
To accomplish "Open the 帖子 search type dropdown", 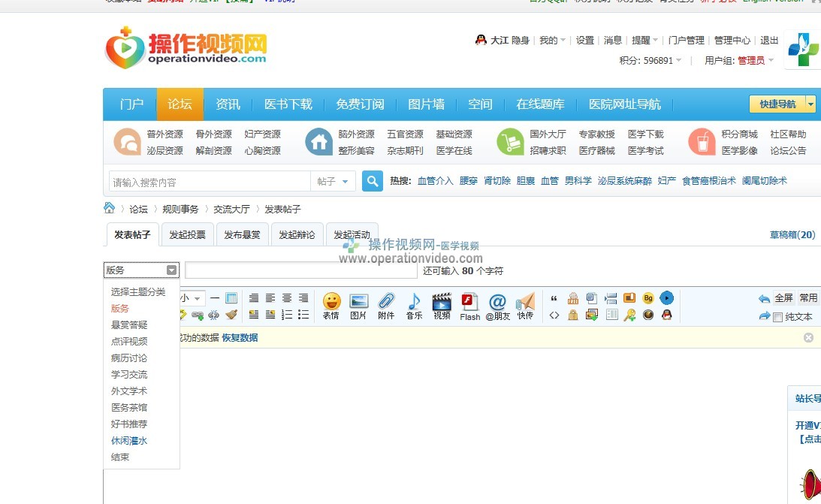I will [x=334, y=182].
